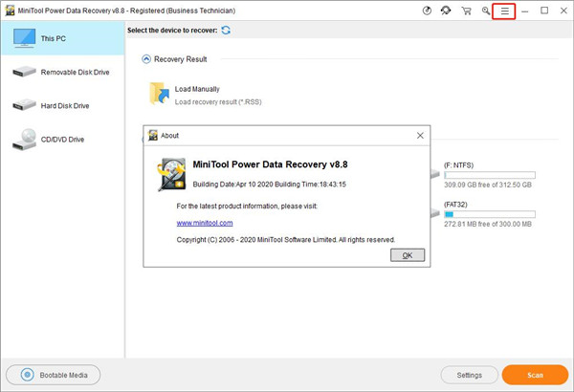Maximize the MiniTool window
574x392 pixels.
pyautogui.click(x=544, y=11)
